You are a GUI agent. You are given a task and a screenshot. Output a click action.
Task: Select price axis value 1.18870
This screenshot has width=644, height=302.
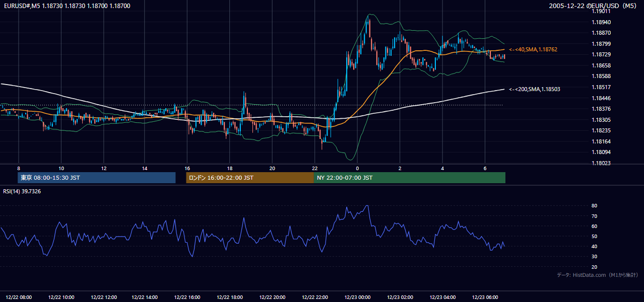click(602, 33)
